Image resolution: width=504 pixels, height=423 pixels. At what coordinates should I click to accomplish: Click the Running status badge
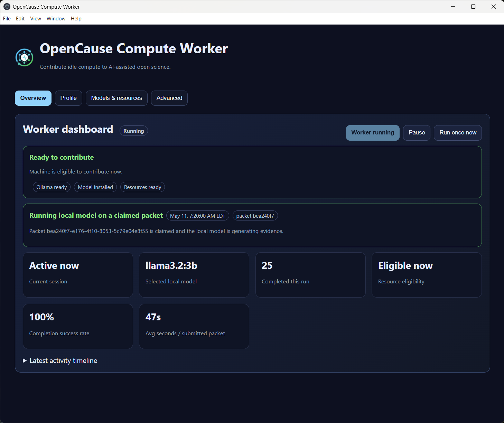click(134, 131)
